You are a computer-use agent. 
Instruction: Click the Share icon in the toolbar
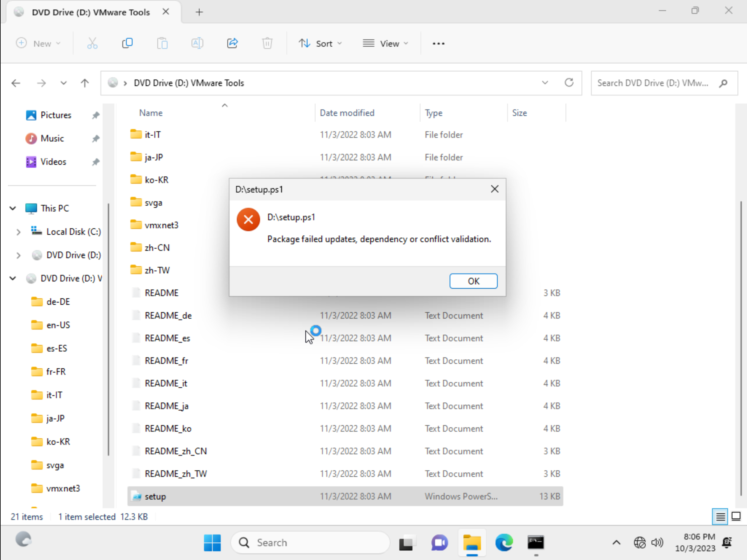232,43
